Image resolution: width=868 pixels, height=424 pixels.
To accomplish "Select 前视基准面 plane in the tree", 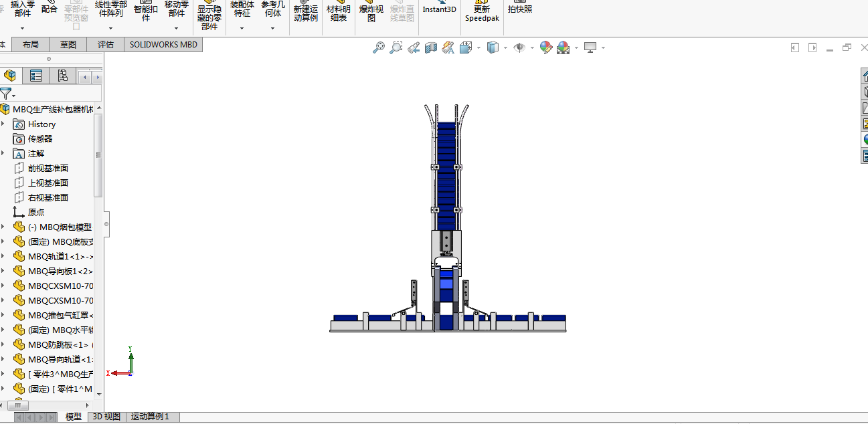I will (x=48, y=169).
